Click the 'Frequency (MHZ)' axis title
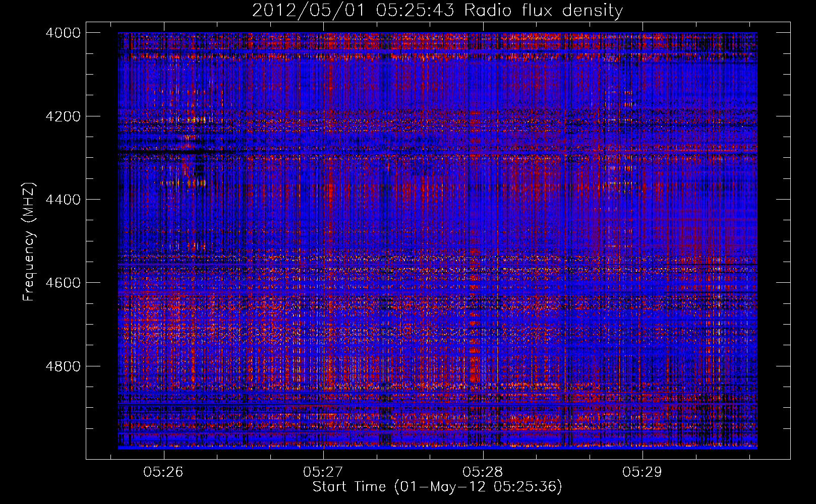Viewport: 816px width, 504px height. 29,241
